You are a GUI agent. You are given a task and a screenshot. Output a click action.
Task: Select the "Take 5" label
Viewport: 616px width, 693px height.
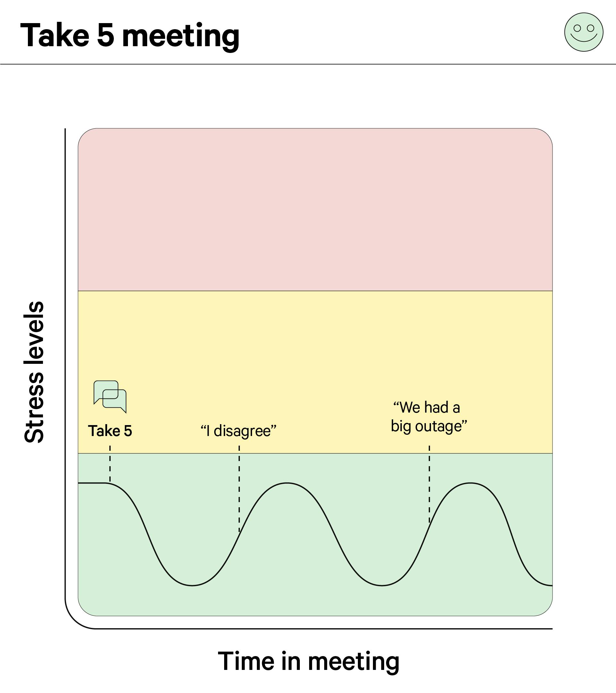[110, 431]
